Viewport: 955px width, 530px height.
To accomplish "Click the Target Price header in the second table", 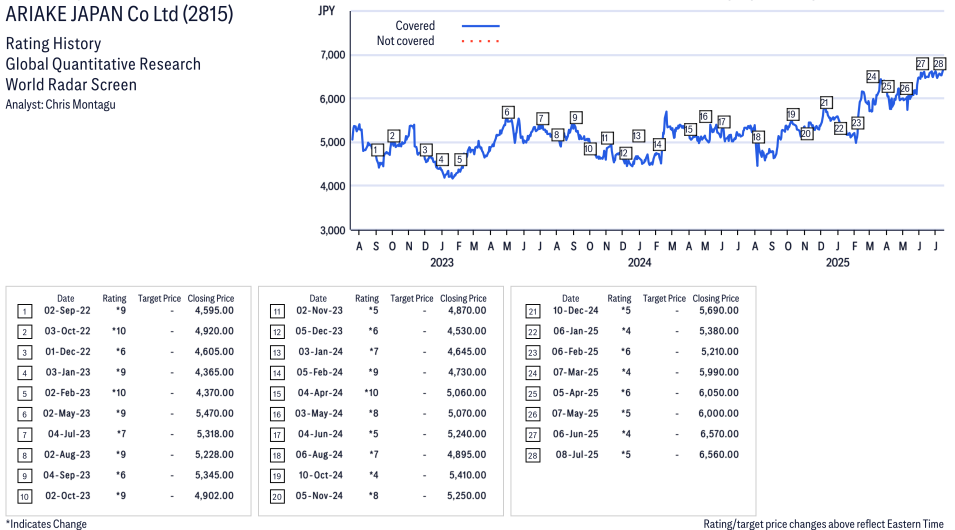I will 412,299.
